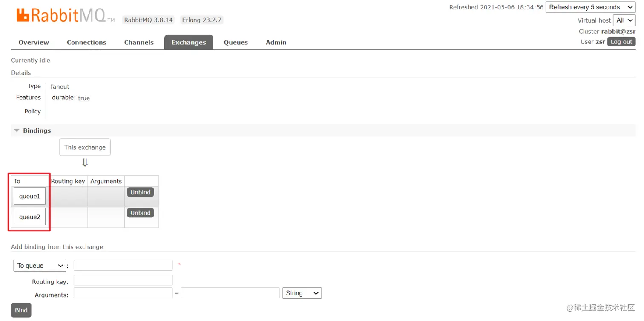644x321 pixels.
Task: Click the Erlang 23.2.7 version label
Action: 201,20
